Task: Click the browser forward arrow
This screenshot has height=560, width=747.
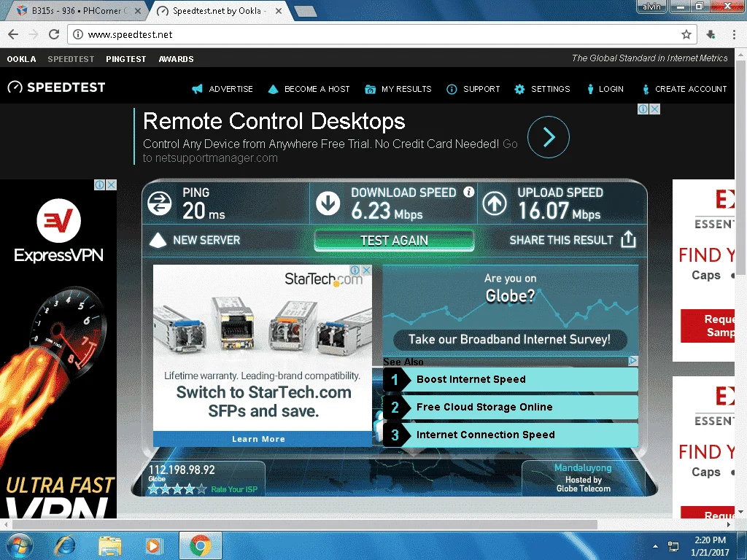Action: [x=34, y=34]
